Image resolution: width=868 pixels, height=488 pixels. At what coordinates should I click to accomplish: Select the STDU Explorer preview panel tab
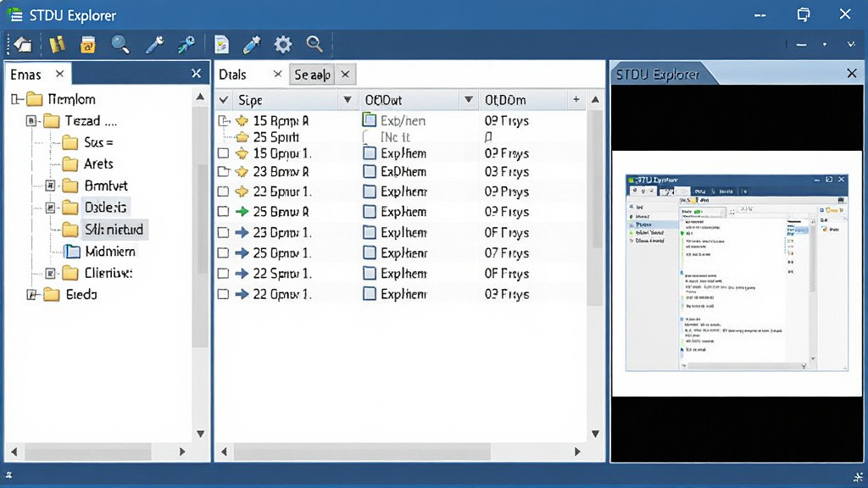(658, 75)
